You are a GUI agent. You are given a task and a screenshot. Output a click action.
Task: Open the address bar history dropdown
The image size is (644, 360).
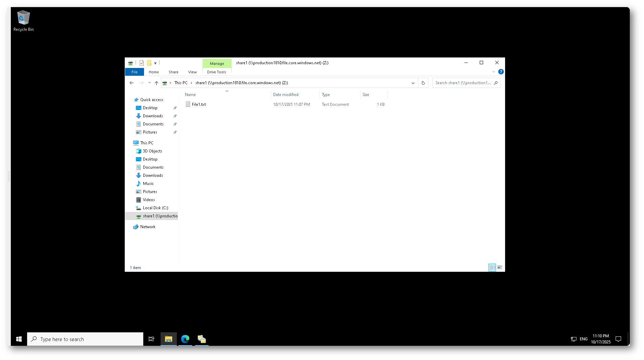pos(413,83)
